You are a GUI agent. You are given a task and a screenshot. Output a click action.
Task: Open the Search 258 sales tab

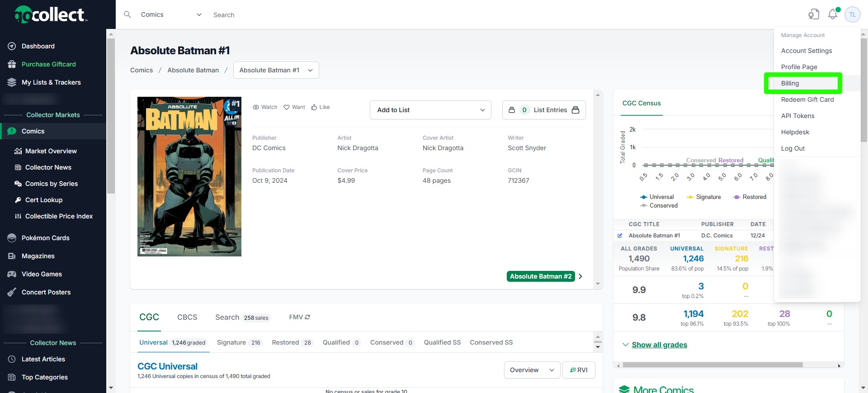243,317
